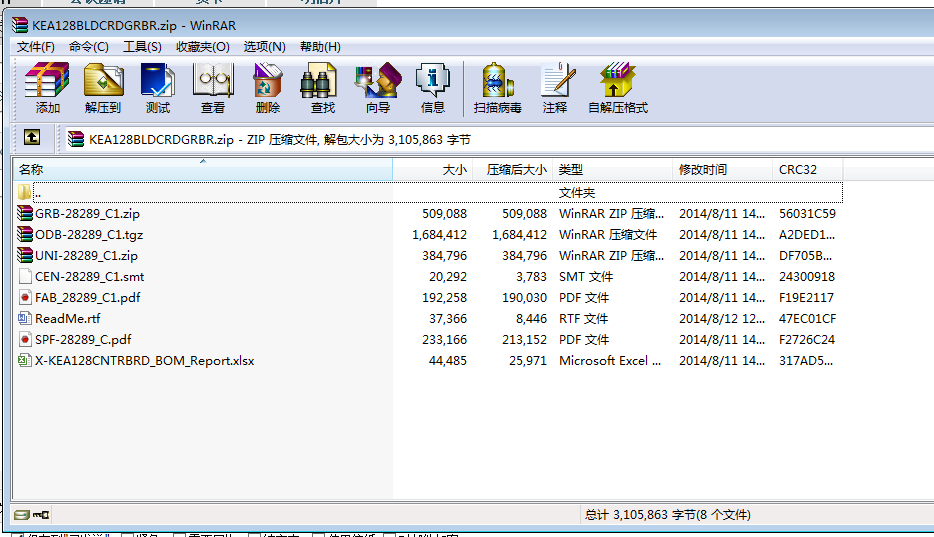Select CEN-28289_C1.smt file icon

[24, 276]
